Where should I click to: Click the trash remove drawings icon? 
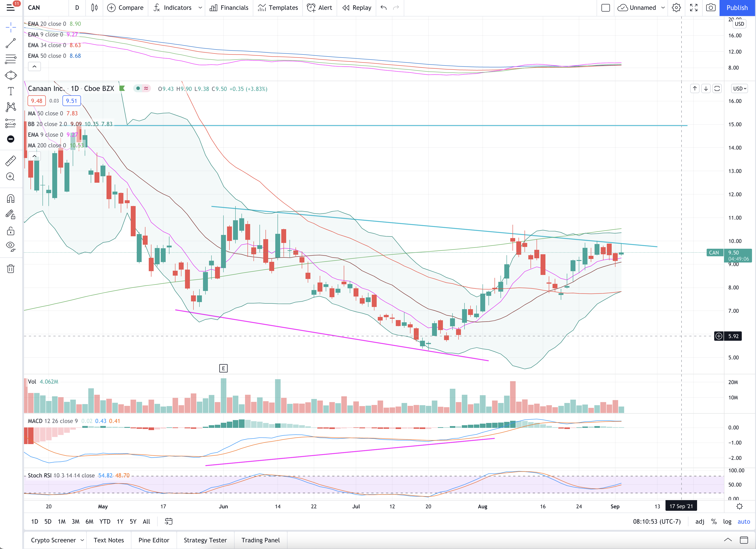tap(11, 268)
